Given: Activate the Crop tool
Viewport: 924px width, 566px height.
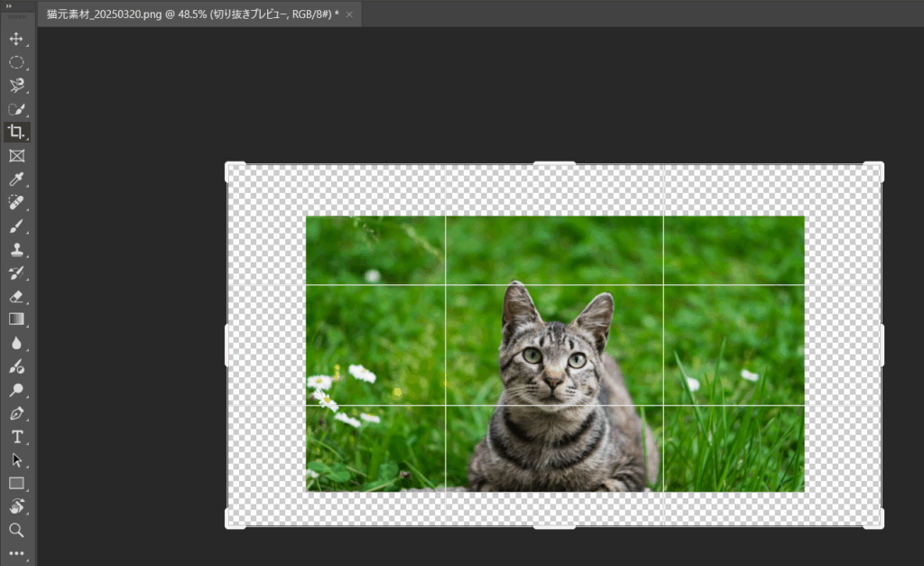Looking at the screenshot, I should click(x=16, y=132).
